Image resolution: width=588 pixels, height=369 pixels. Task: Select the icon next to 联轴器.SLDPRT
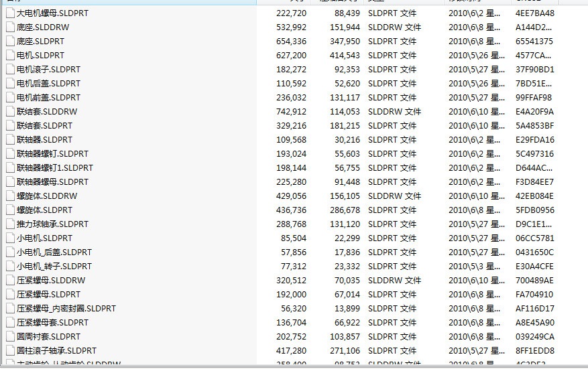[x=11, y=140]
